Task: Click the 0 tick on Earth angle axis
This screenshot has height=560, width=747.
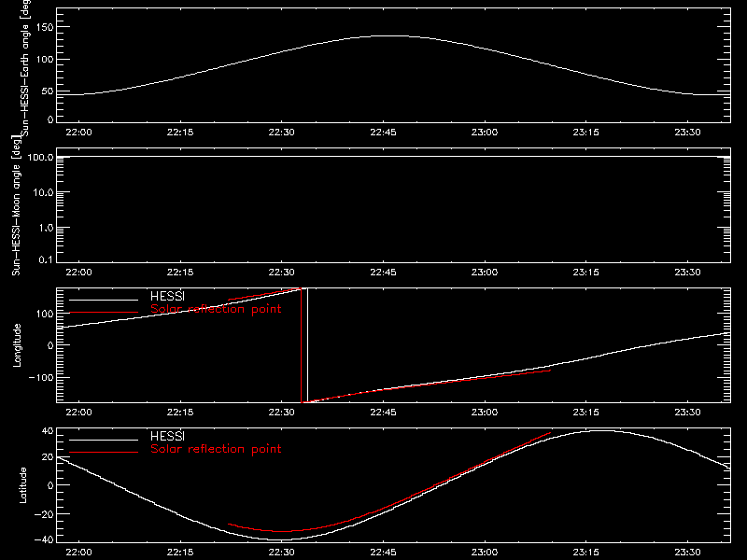Action: click(50, 119)
